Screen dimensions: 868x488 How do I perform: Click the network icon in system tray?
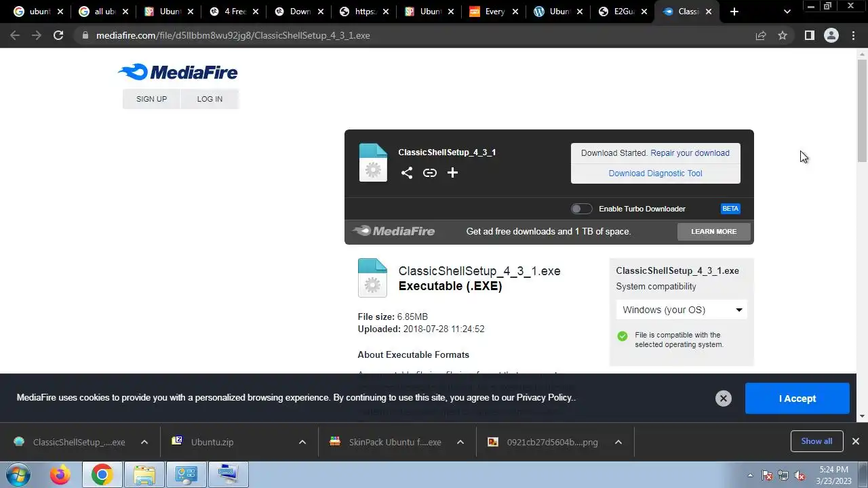[x=783, y=475]
